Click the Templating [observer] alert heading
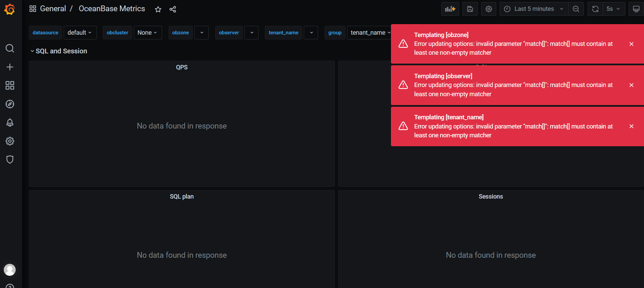Image resolution: width=644 pixels, height=288 pixels. 443,76
